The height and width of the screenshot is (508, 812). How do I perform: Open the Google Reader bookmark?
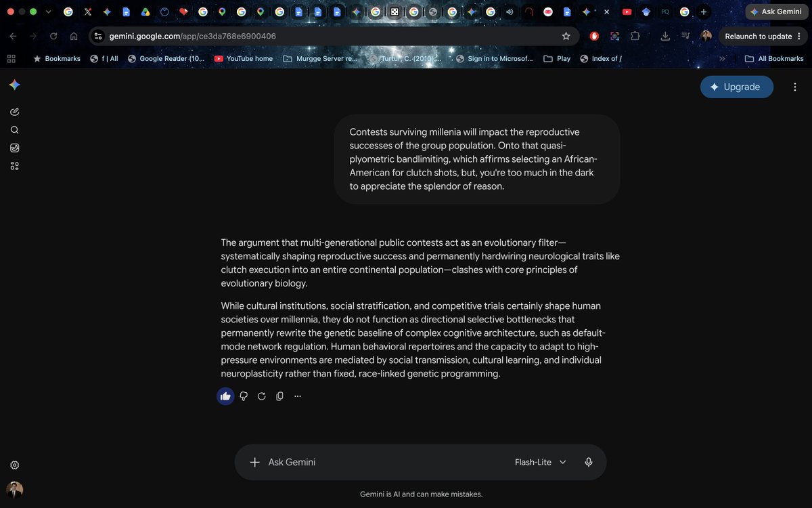tap(166, 58)
